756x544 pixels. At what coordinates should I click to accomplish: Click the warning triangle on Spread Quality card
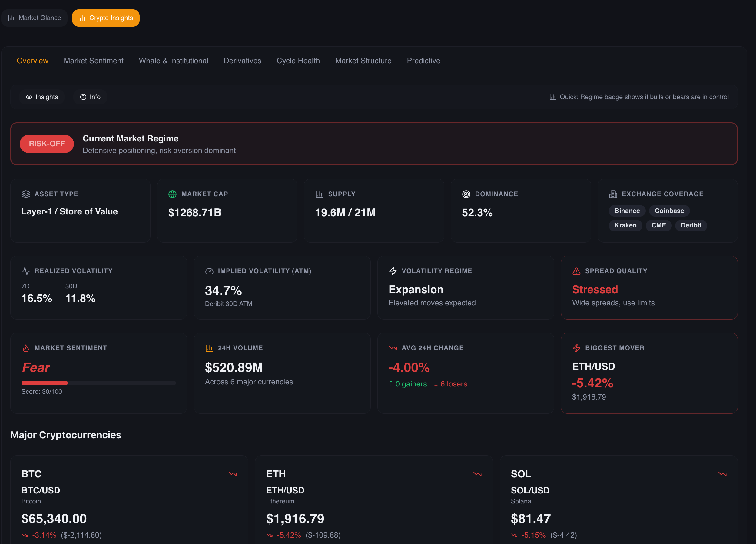point(577,271)
